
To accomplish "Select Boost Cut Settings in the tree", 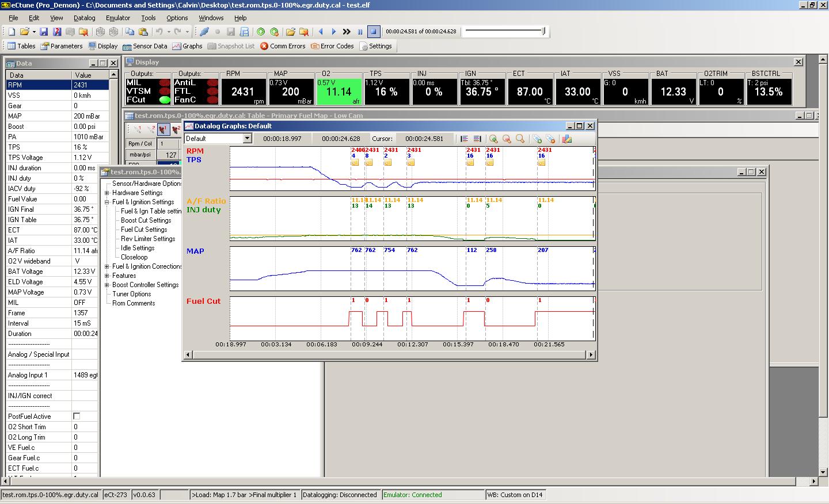I will (146, 220).
